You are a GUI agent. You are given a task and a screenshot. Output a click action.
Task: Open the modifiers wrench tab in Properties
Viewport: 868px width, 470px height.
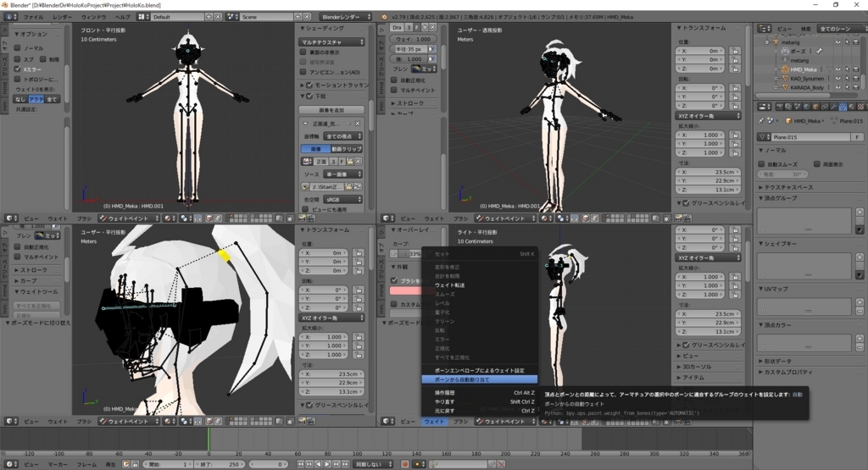click(834, 107)
